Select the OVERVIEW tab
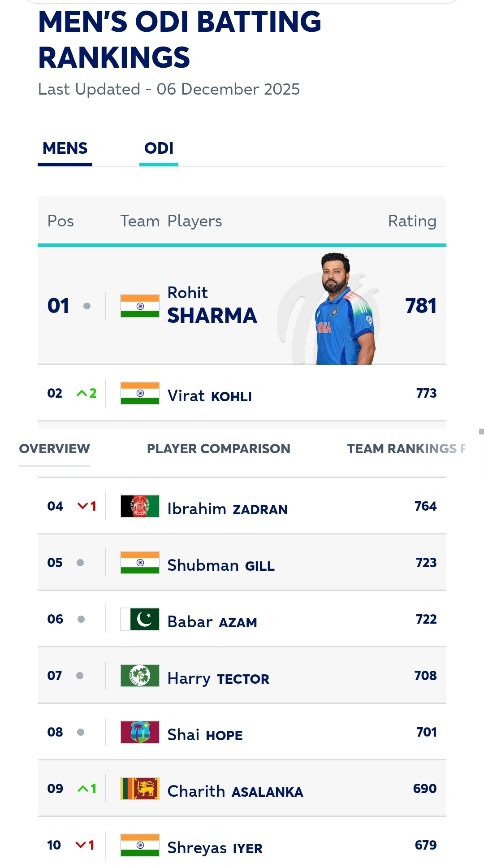Viewport: 484px width, 868px height. click(x=54, y=448)
